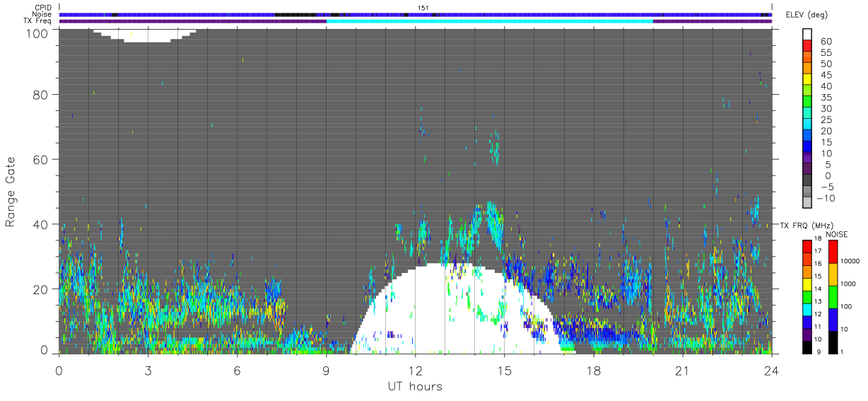
Task: Click ELEV legend value -10
Action: click(824, 199)
